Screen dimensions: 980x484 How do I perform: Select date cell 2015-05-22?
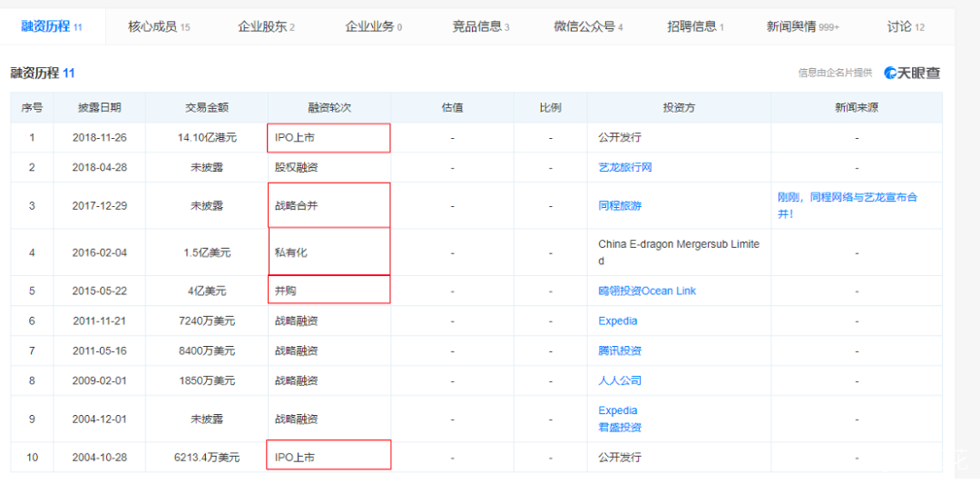[100, 291]
